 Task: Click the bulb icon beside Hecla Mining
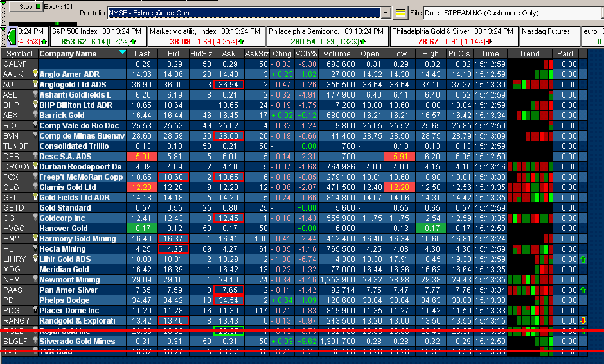click(x=35, y=248)
